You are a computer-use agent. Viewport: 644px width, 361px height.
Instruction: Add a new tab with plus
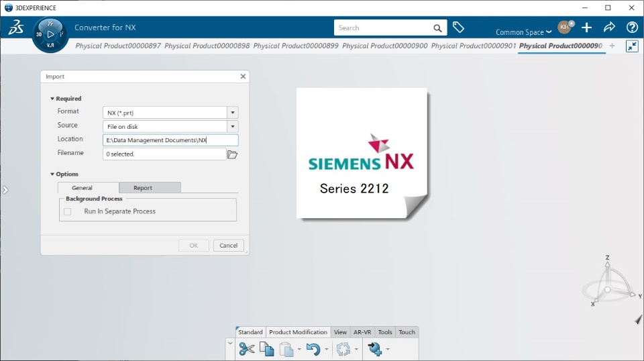click(612, 46)
